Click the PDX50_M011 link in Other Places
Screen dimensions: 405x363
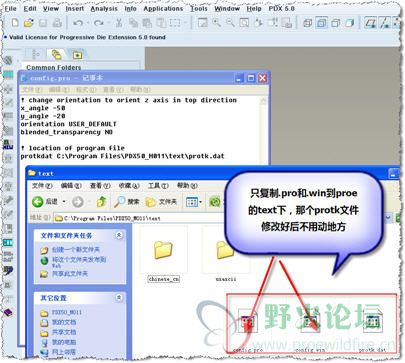tap(67, 312)
